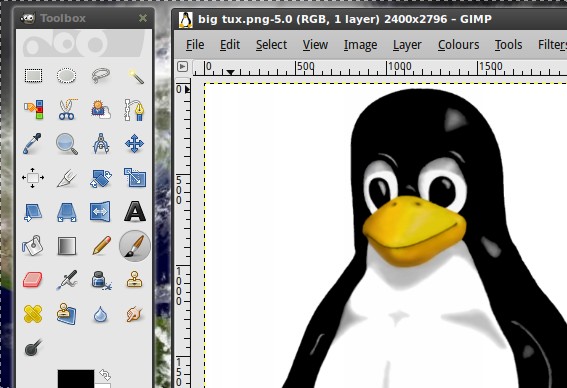
Task: Select the Text tool
Action: point(135,211)
